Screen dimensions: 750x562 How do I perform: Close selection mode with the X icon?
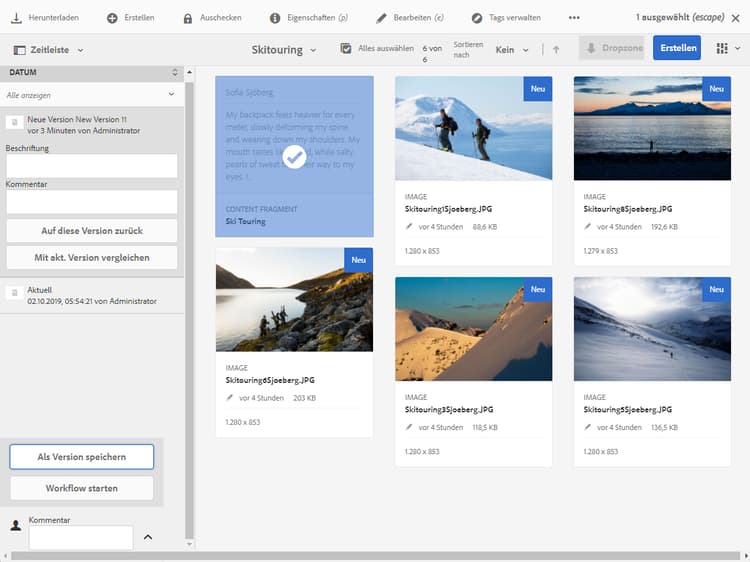click(736, 18)
